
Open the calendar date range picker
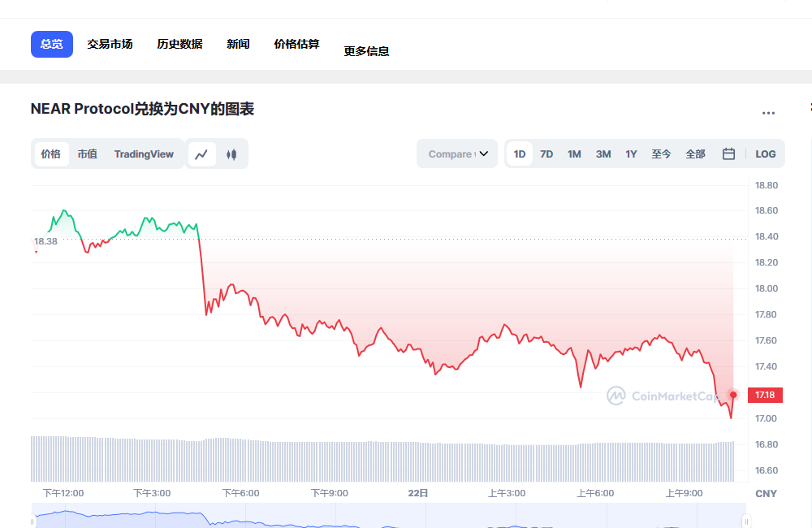coord(728,154)
